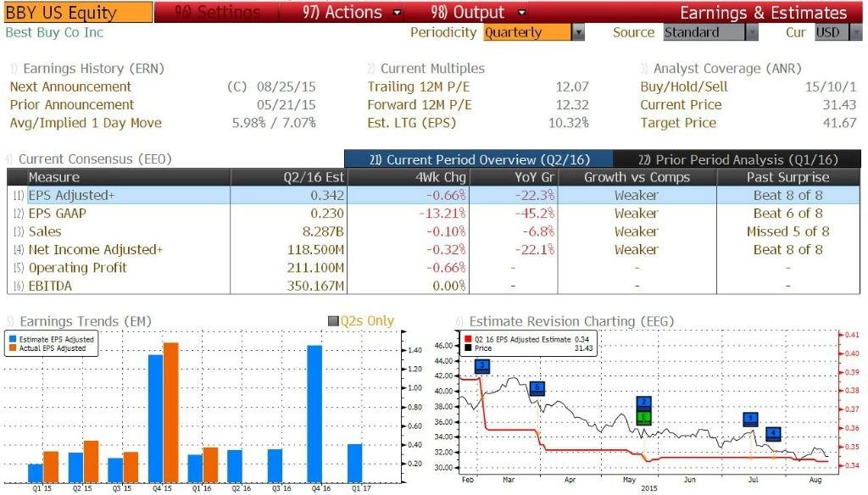Viewport: 868px width, 495px height.
Task: Click the red Q2 16 EPS Estimate legend swatch
Action: (x=468, y=339)
